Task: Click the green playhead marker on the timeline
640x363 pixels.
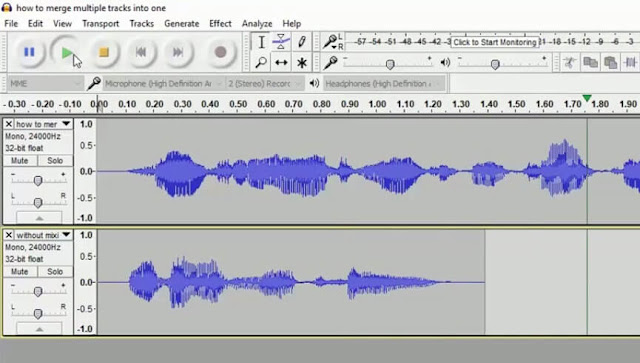Action: tap(587, 98)
